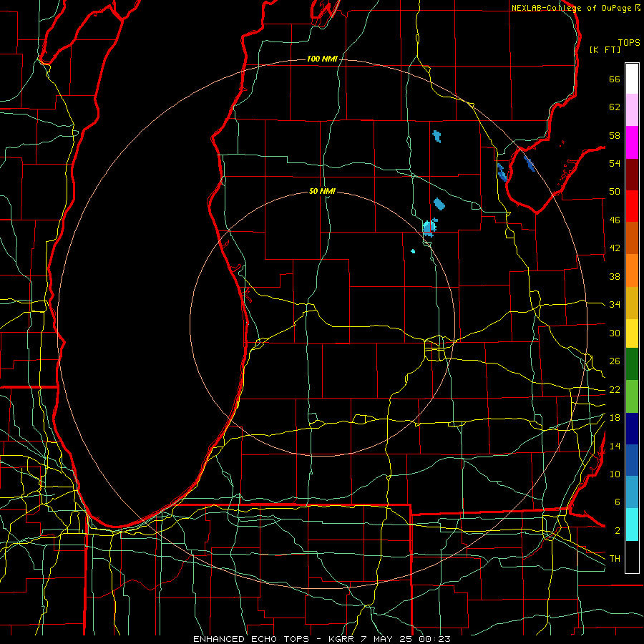Click the "18" legend value
The image size is (644, 644).
[x=615, y=418]
